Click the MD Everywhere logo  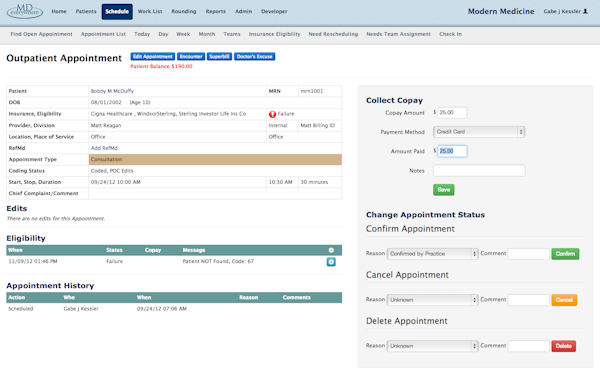[x=25, y=11]
